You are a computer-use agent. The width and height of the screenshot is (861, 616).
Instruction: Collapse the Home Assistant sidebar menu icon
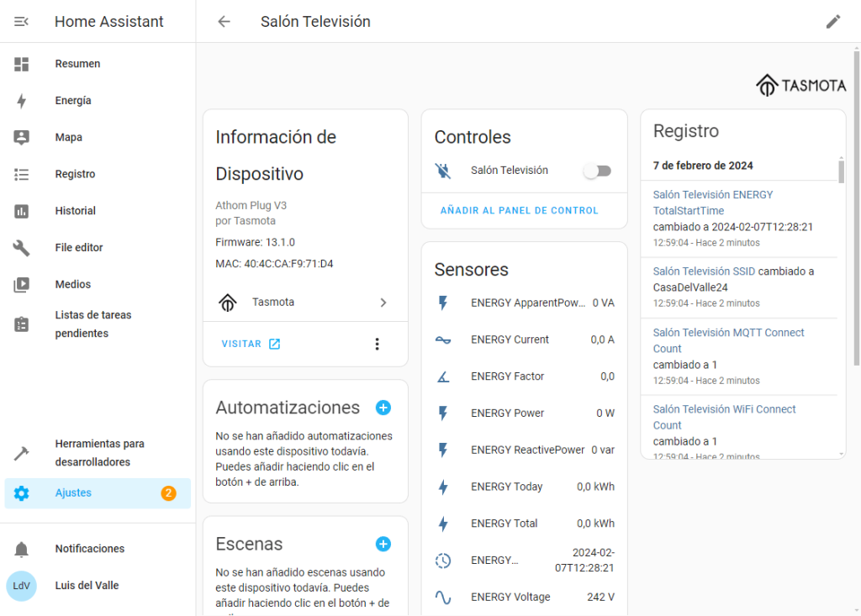(x=22, y=22)
